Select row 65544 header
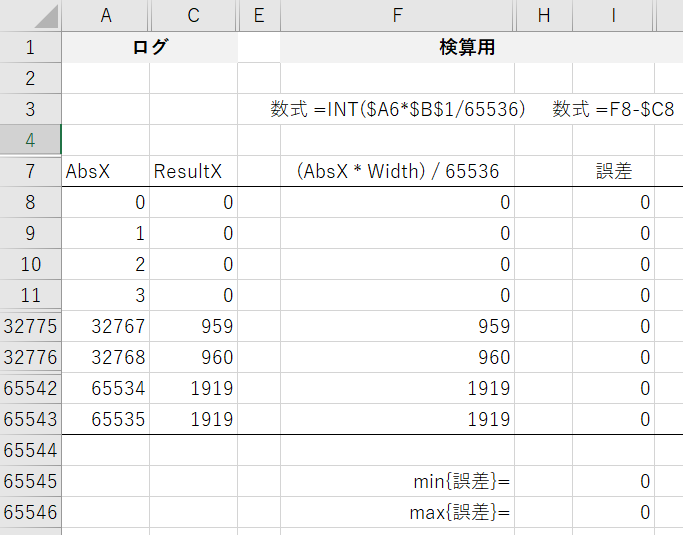Image resolution: width=683 pixels, height=535 pixels. [x=30, y=450]
